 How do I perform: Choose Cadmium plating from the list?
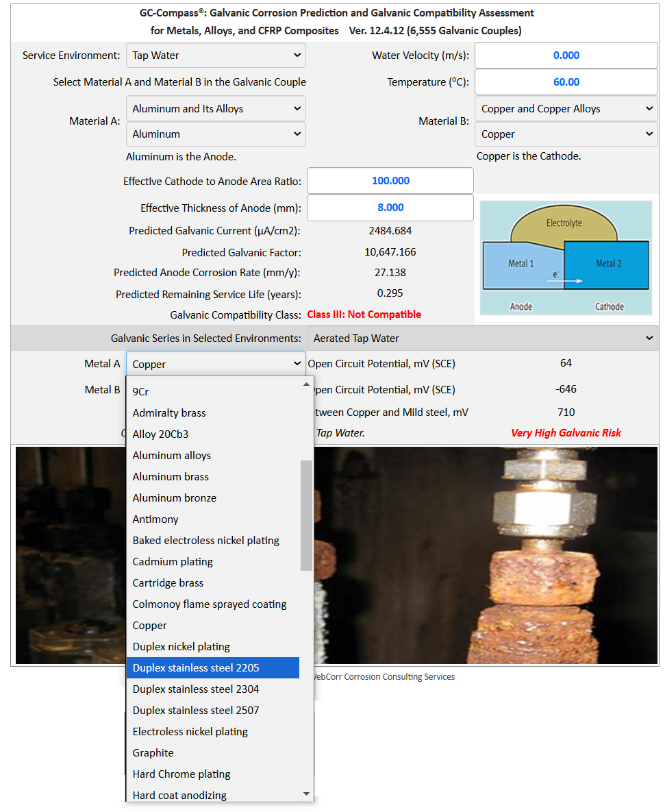tap(213, 561)
